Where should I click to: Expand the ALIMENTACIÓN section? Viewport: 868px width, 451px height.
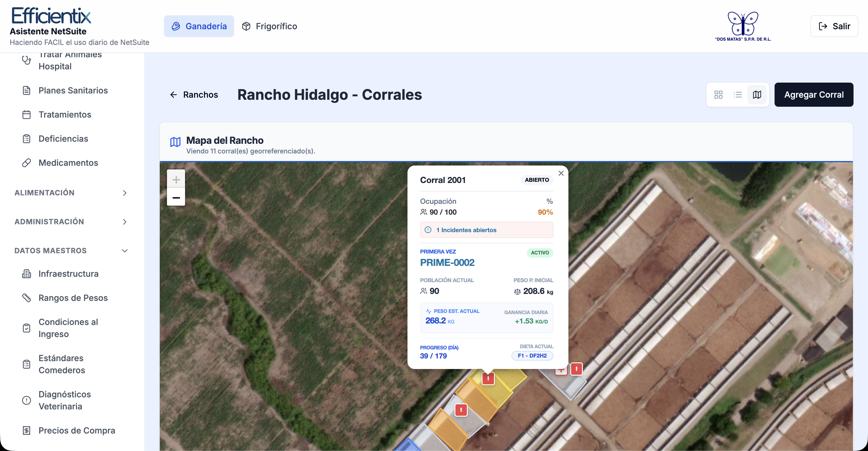[71, 193]
